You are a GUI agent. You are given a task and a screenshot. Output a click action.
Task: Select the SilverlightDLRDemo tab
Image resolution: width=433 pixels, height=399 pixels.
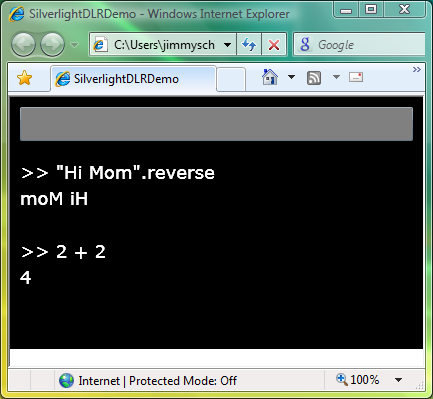(x=133, y=79)
